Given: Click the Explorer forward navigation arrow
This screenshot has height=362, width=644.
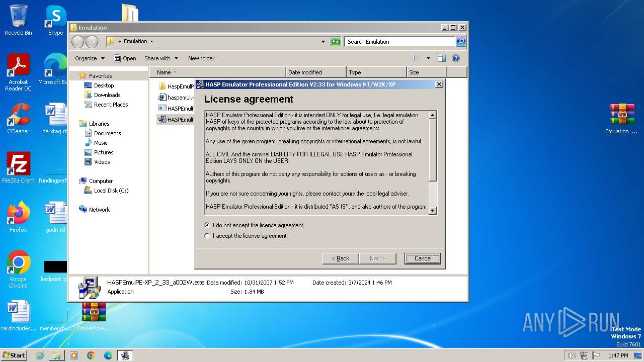Looking at the screenshot, I should [x=92, y=42].
